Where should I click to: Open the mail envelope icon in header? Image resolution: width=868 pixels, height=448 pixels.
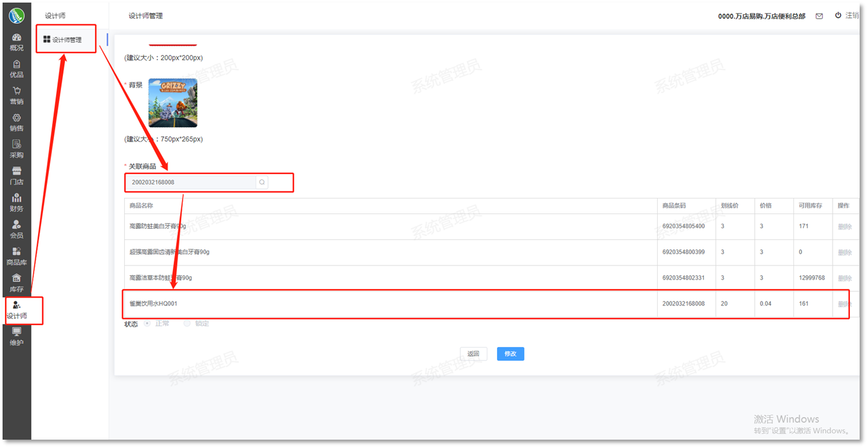pyautogui.click(x=819, y=16)
